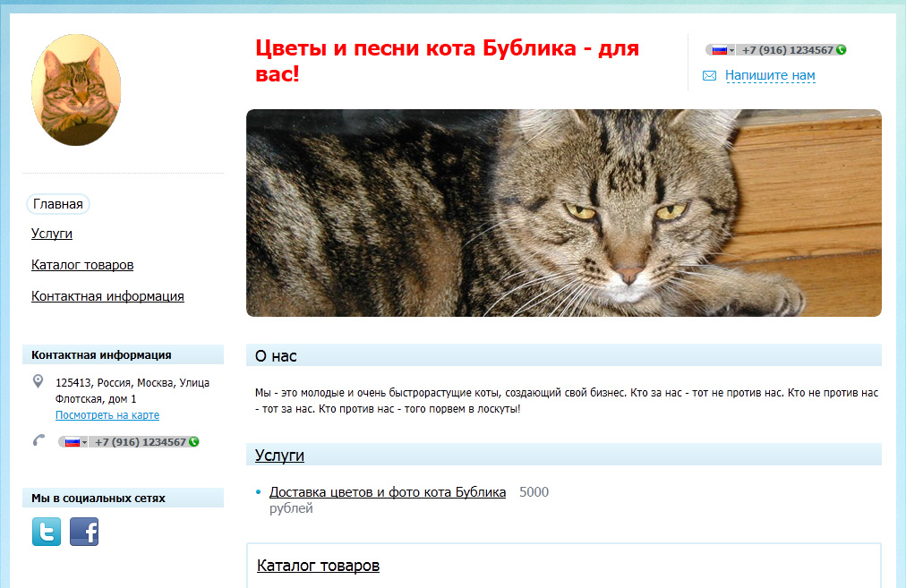Screen dimensions: 906x588
Task: Open the Facebook page icon
Action: click(84, 532)
